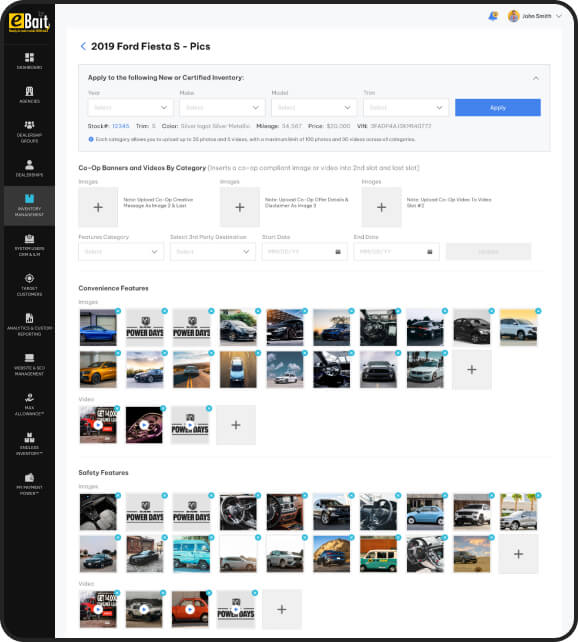Open My Payment Power in the sidebar
The width and height of the screenshot is (578, 642).
29,484
